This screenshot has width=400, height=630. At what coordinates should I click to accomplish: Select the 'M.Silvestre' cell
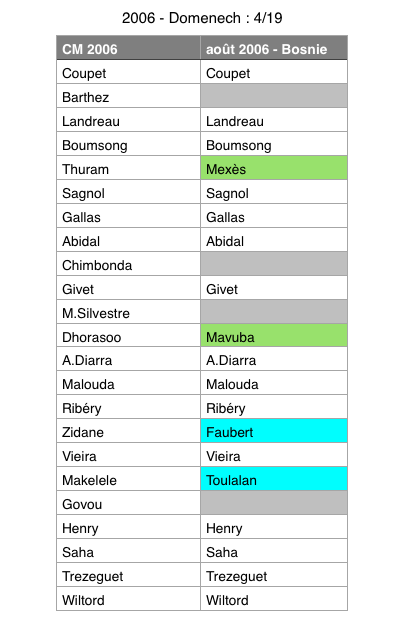click(129, 312)
